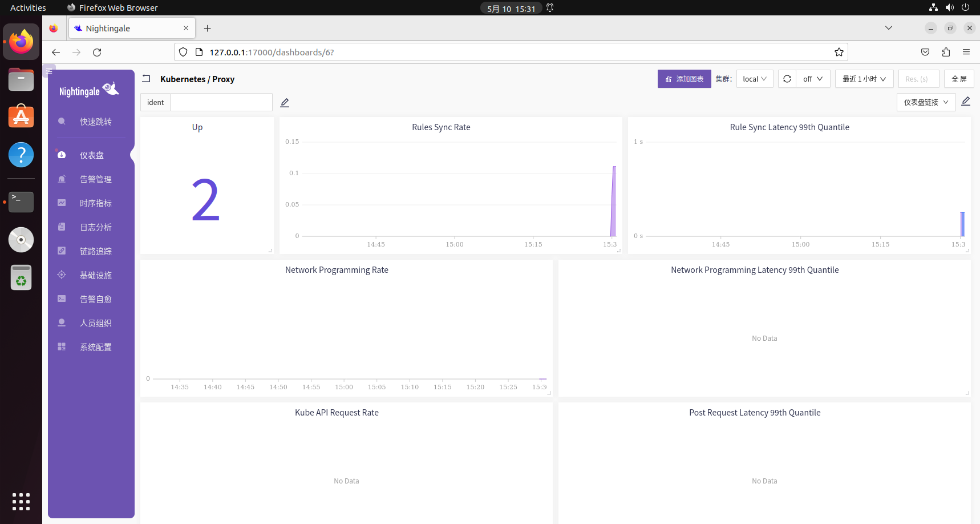The width and height of the screenshot is (980, 524).
Task: Click Post Request Latency 99th Quantile title
Action: [x=755, y=413]
